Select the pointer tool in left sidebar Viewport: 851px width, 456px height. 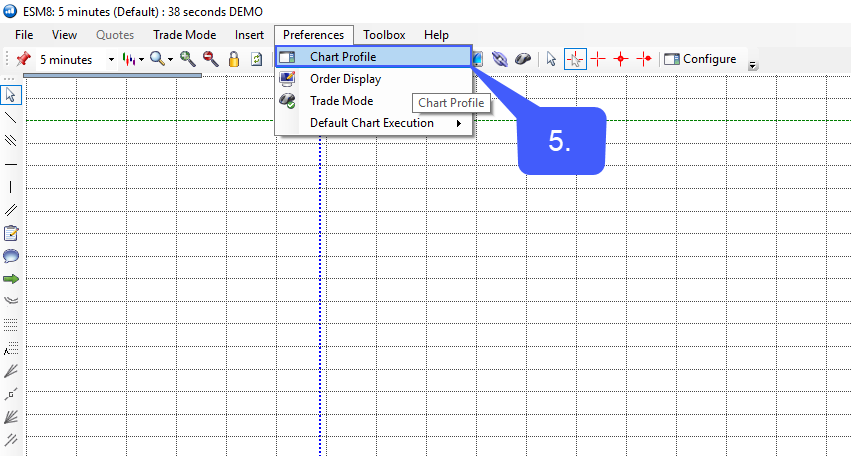tap(11, 95)
